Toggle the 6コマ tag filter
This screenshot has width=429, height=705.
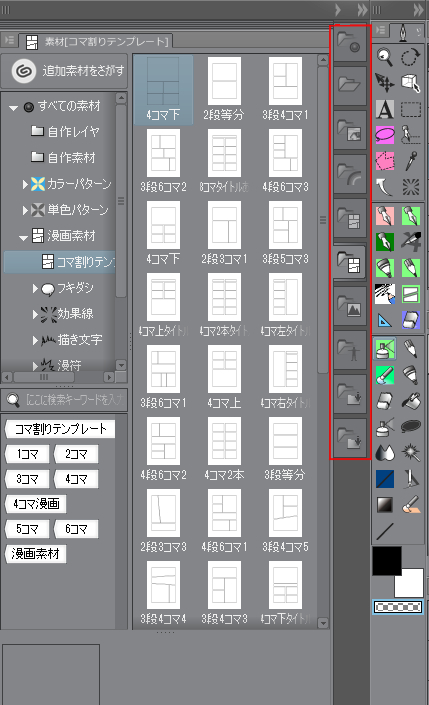click(76, 529)
